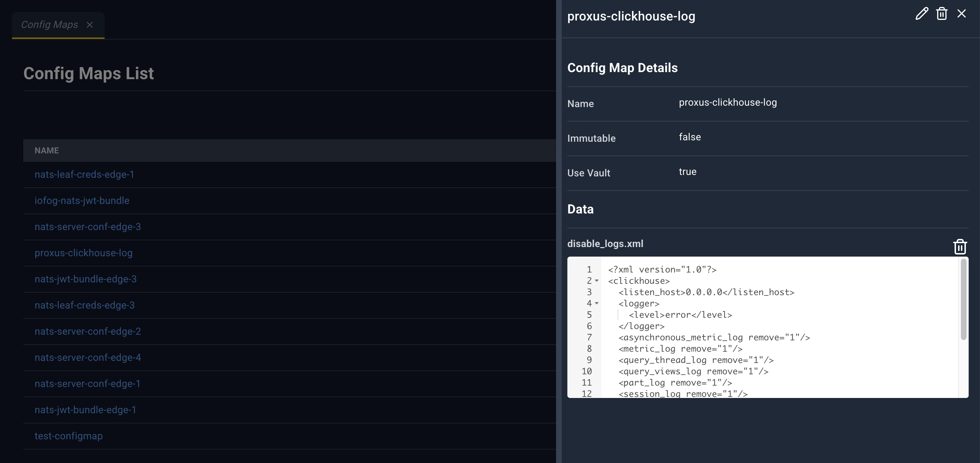980x463 pixels.
Task: Select proxus-clickhouse-log in the list
Action: pos(83,253)
